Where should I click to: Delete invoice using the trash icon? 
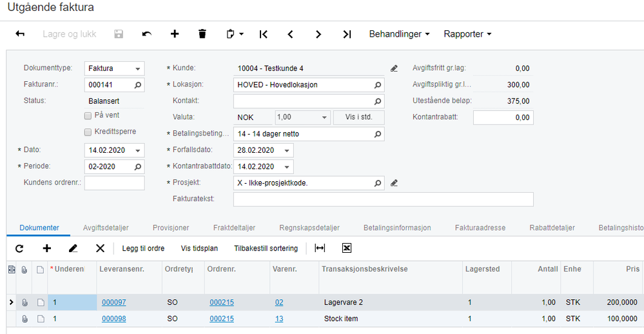pyautogui.click(x=202, y=34)
